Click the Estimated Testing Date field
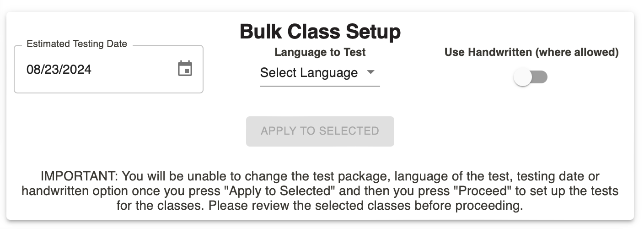Image resolution: width=644 pixels, height=229 pixels. coord(108,69)
